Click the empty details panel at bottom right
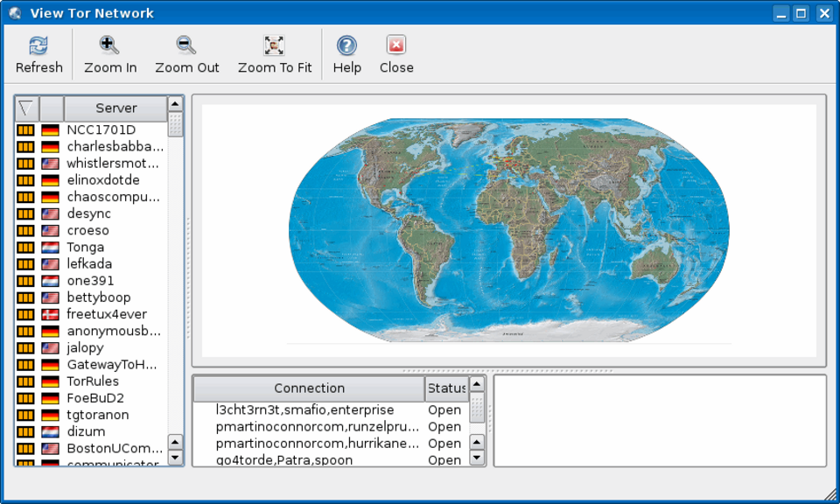The width and height of the screenshot is (840, 504). pyautogui.click(x=660, y=421)
